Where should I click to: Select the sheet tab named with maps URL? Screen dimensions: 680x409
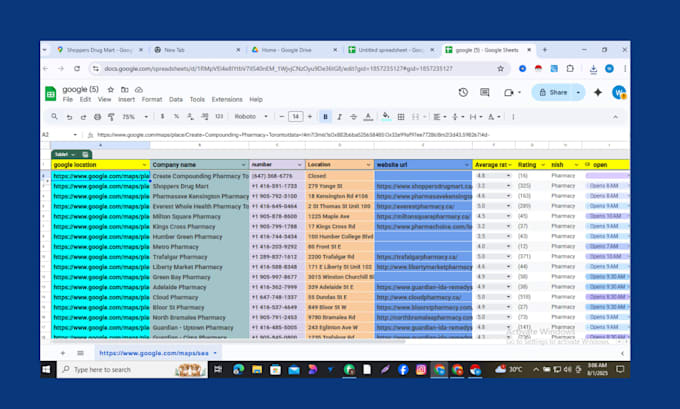pyautogui.click(x=158, y=353)
